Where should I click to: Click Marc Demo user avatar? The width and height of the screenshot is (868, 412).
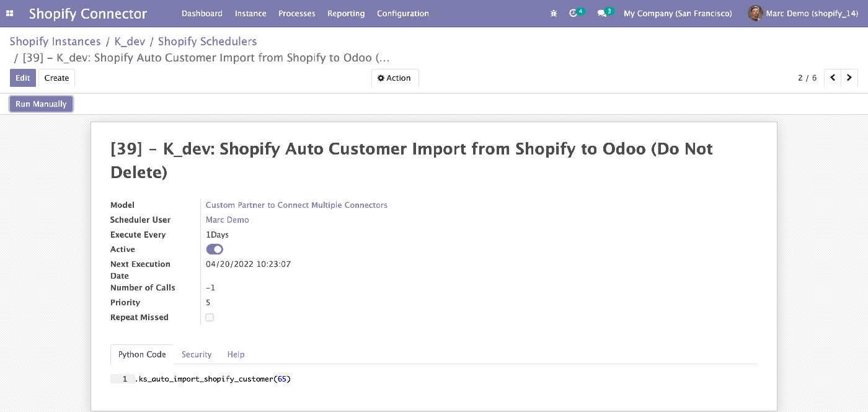pos(755,13)
